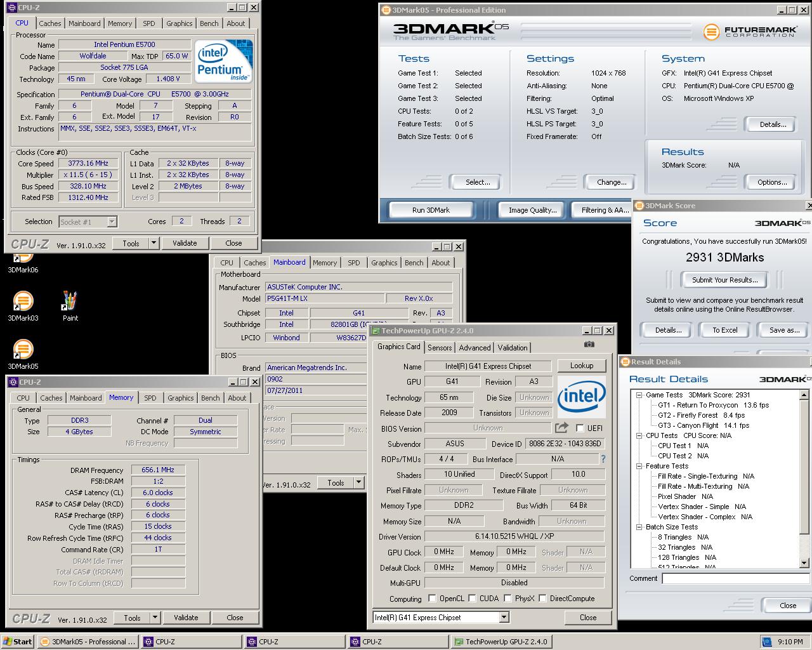Viewport: 812px width, 650px height.
Task: Collapse the Feature Tests tree node
Action: tap(639, 466)
